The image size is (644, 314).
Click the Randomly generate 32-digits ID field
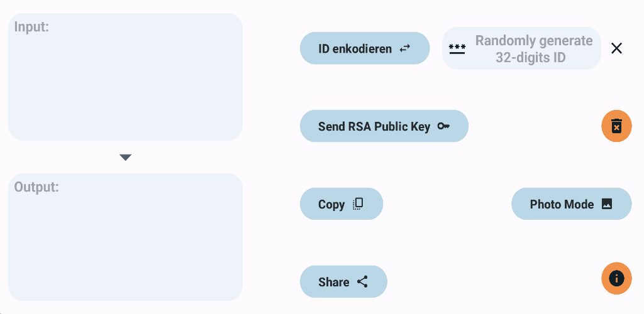pos(521,48)
